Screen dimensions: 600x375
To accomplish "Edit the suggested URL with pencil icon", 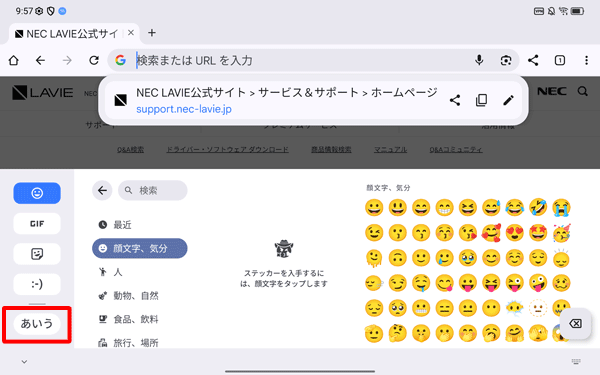I will pos(508,101).
